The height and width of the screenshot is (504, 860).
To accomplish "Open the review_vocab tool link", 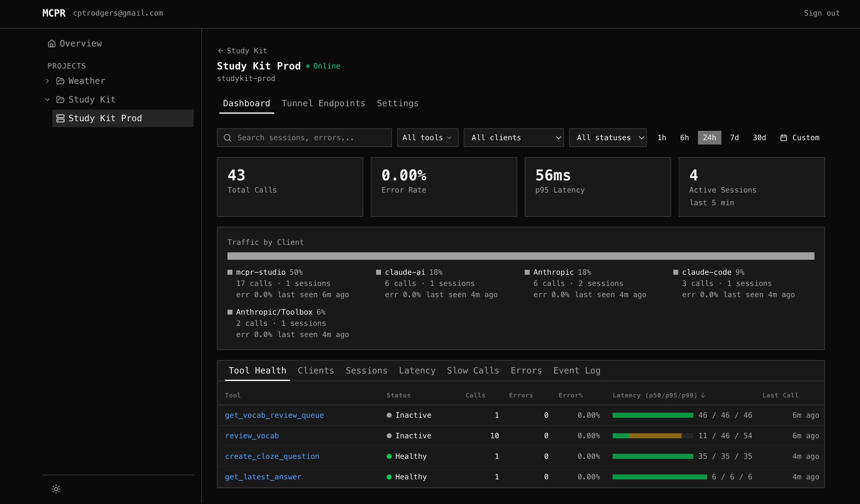I will click(x=252, y=436).
